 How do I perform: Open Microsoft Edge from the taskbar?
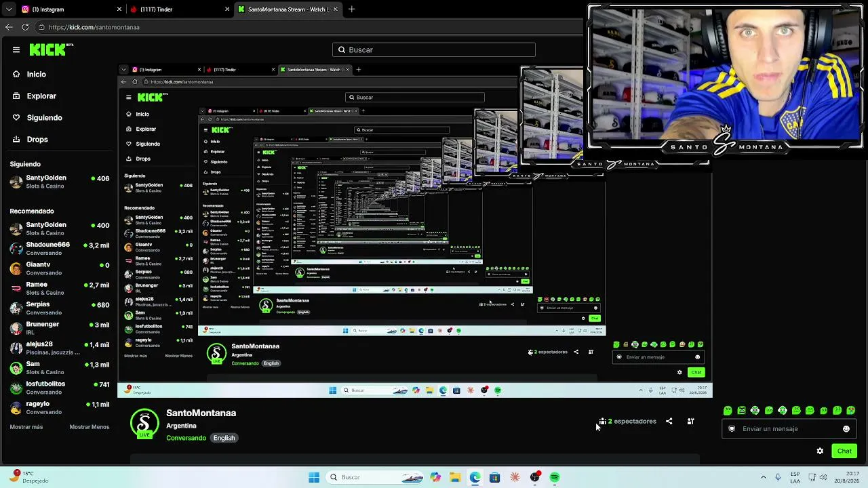pyautogui.click(x=475, y=478)
